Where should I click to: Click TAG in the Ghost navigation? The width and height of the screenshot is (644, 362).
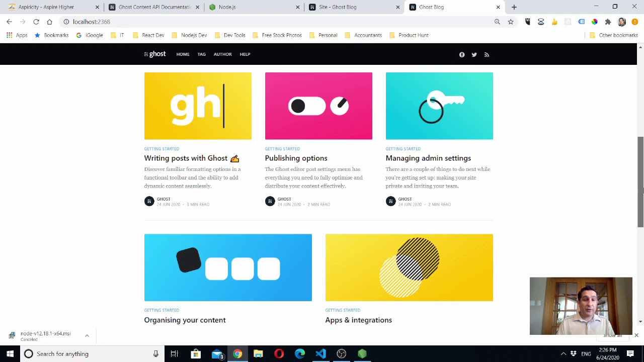pyautogui.click(x=201, y=54)
